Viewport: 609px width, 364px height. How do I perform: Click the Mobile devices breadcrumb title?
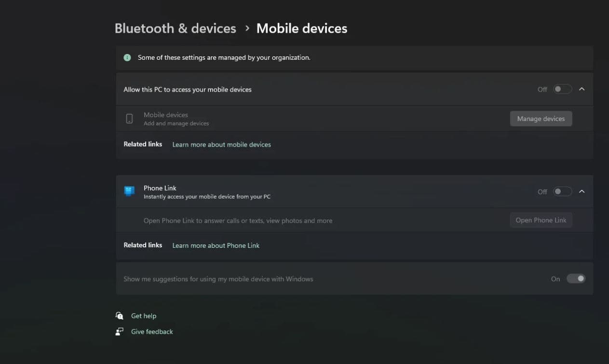click(x=302, y=28)
